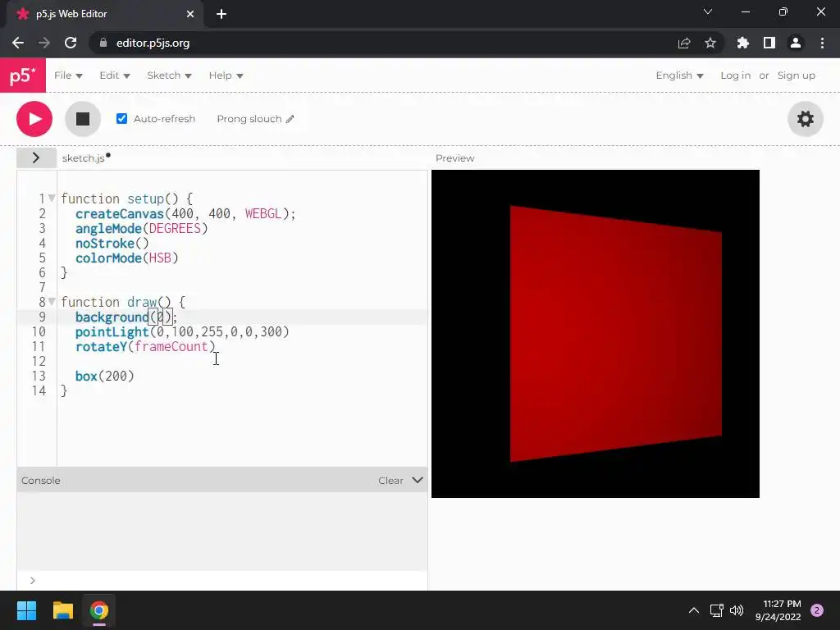Select the sketch.js file tab

point(85,158)
